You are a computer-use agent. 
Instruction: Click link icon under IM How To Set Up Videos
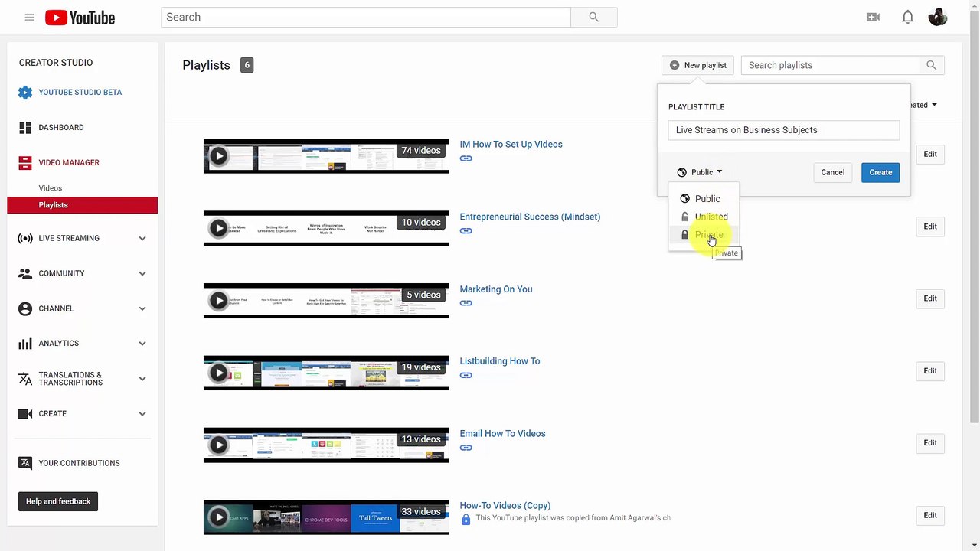(465, 158)
